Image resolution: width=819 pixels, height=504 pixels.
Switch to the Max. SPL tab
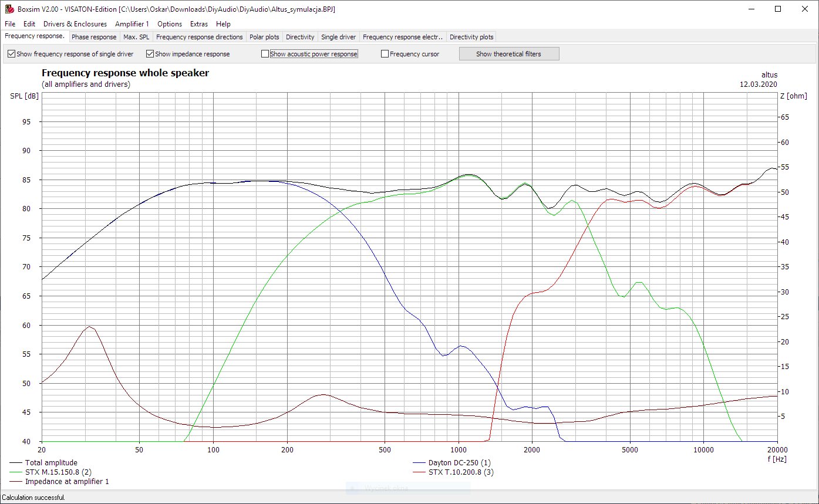pyautogui.click(x=136, y=37)
